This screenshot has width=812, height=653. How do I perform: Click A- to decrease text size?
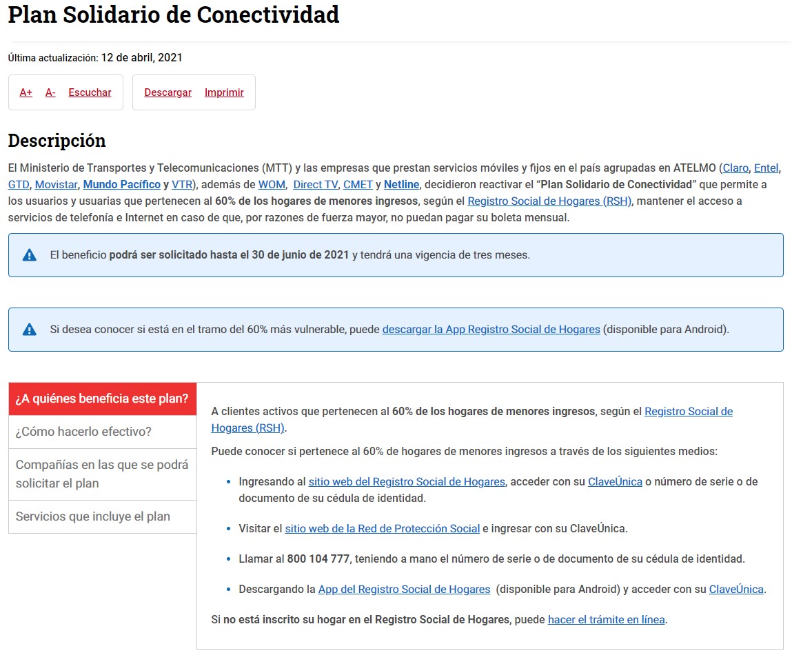pos(50,92)
